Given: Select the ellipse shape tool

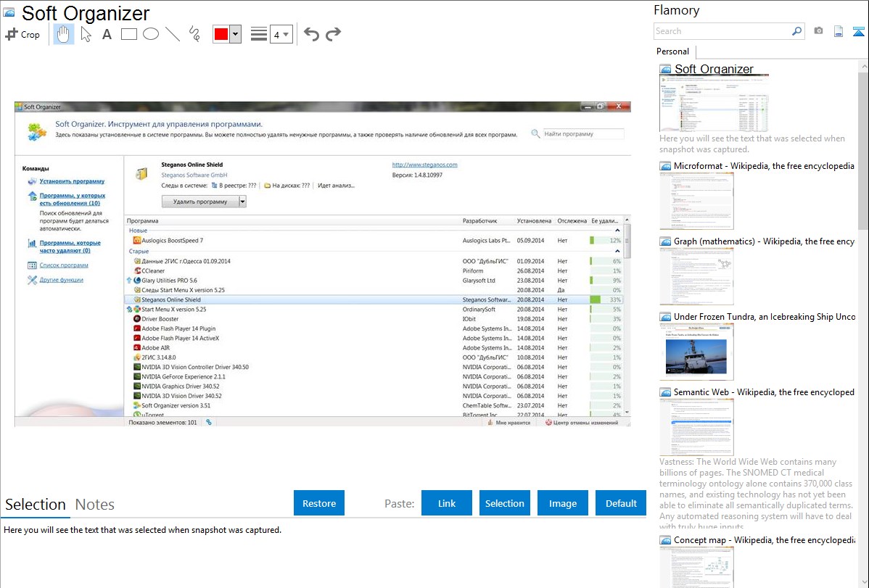Looking at the screenshot, I should pos(151,34).
